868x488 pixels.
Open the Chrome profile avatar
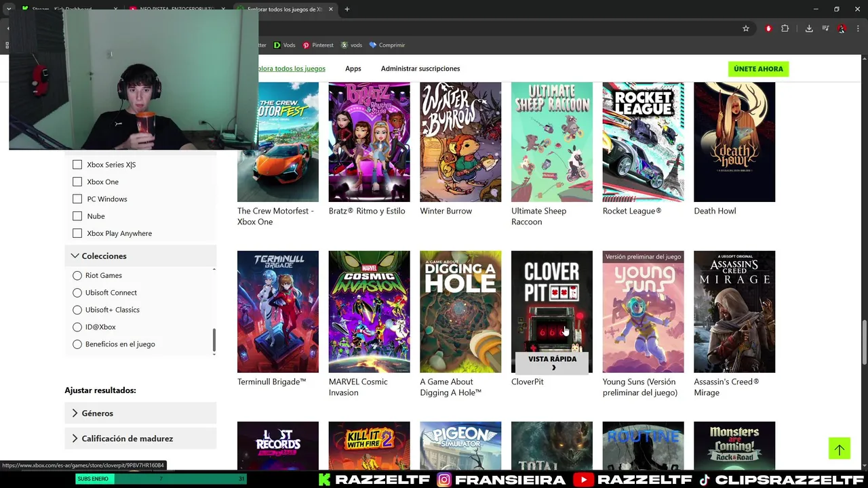(842, 28)
